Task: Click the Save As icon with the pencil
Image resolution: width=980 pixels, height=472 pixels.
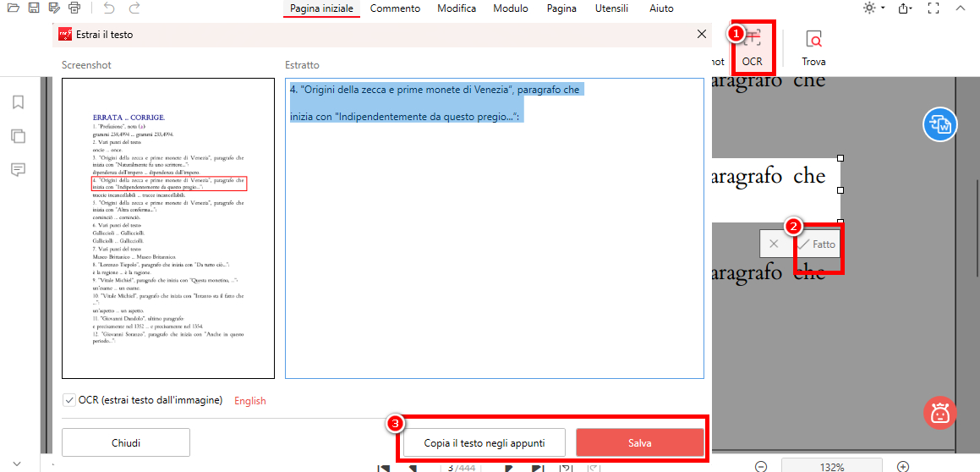Action: 54,8
